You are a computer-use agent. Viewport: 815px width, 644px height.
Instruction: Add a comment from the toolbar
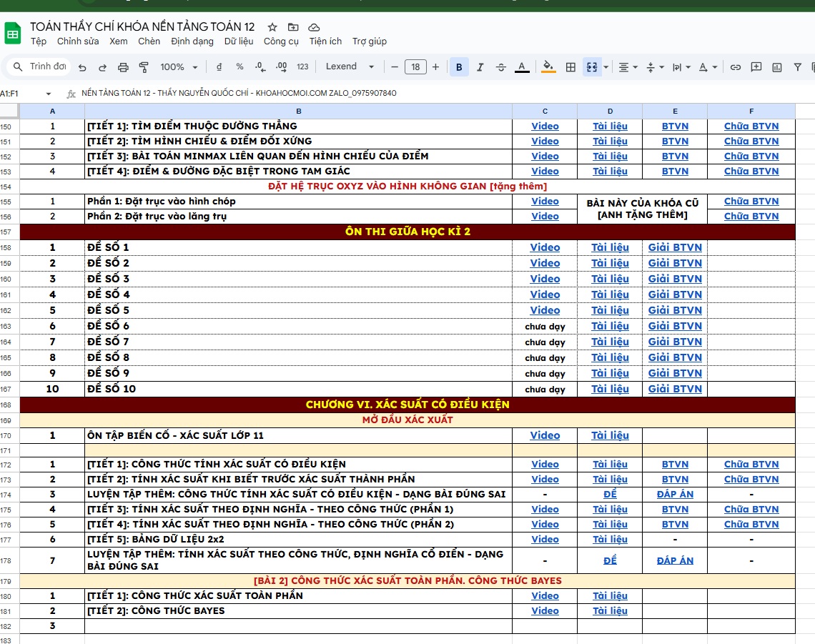[x=756, y=67]
